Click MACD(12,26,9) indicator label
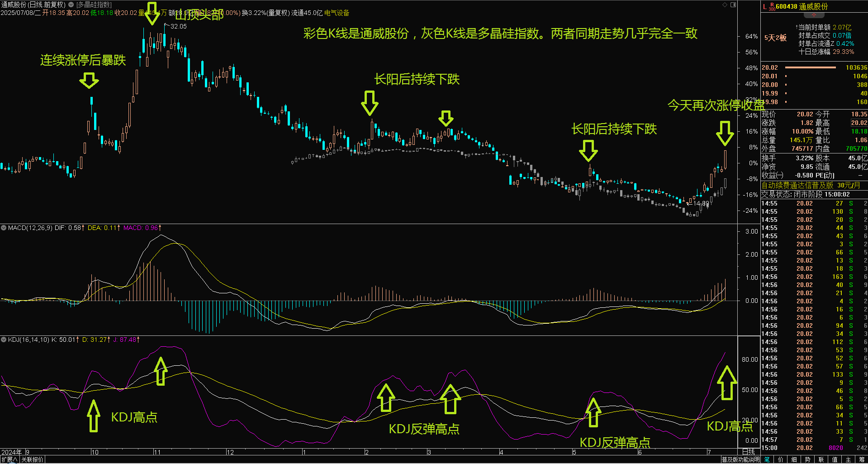The image size is (868, 464). (x=30, y=228)
